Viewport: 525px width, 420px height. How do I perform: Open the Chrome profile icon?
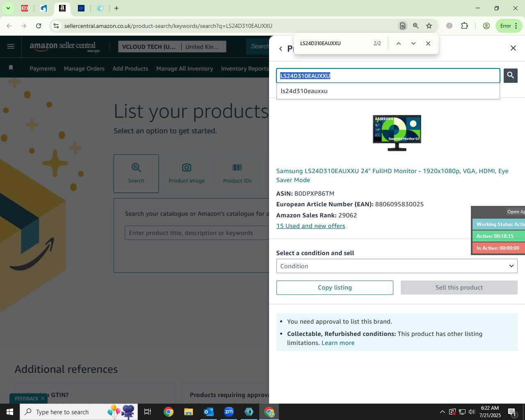tap(486, 26)
